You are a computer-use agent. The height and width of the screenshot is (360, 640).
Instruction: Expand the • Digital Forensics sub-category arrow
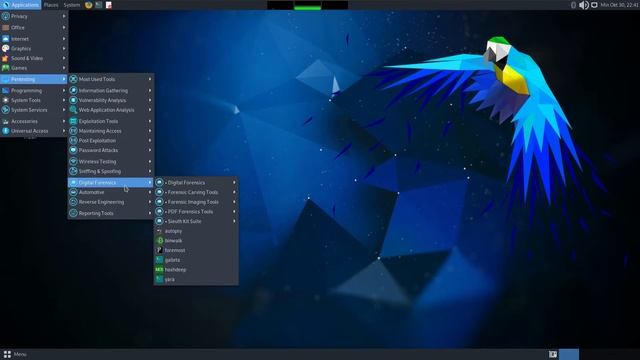[234, 182]
